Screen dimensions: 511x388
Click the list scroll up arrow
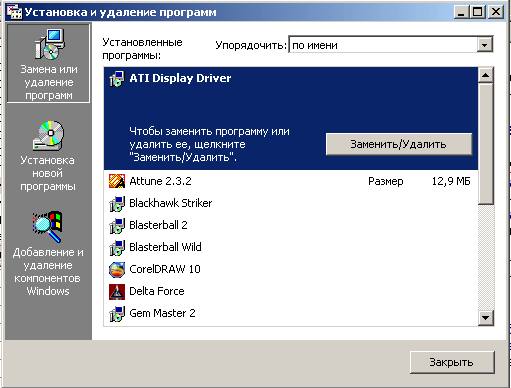point(485,75)
